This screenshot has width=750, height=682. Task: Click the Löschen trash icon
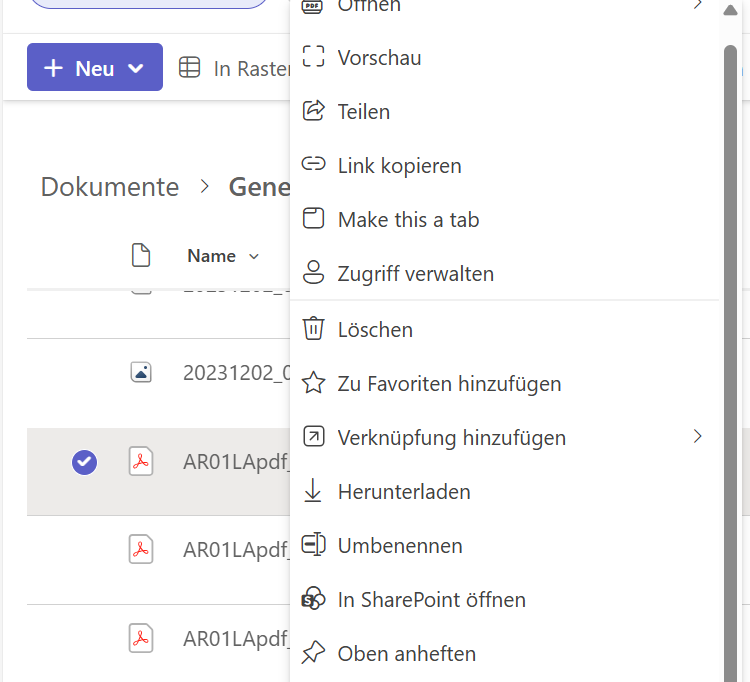coord(314,329)
